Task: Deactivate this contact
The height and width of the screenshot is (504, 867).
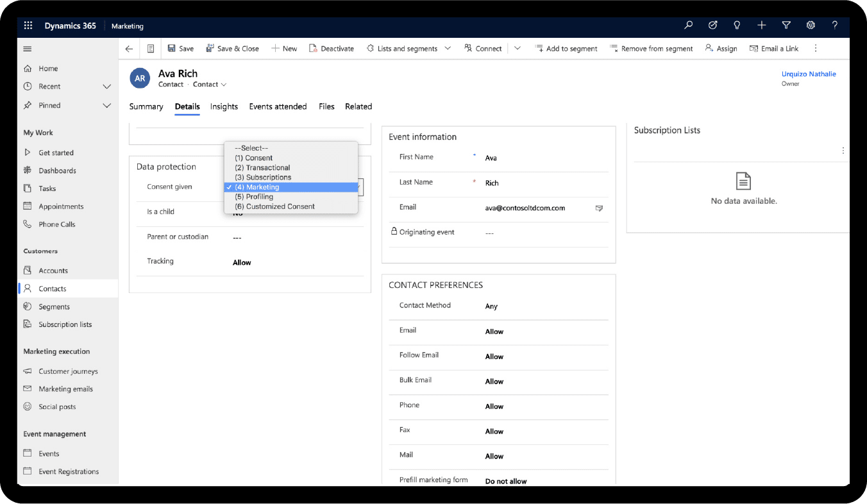Action: pyautogui.click(x=332, y=48)
